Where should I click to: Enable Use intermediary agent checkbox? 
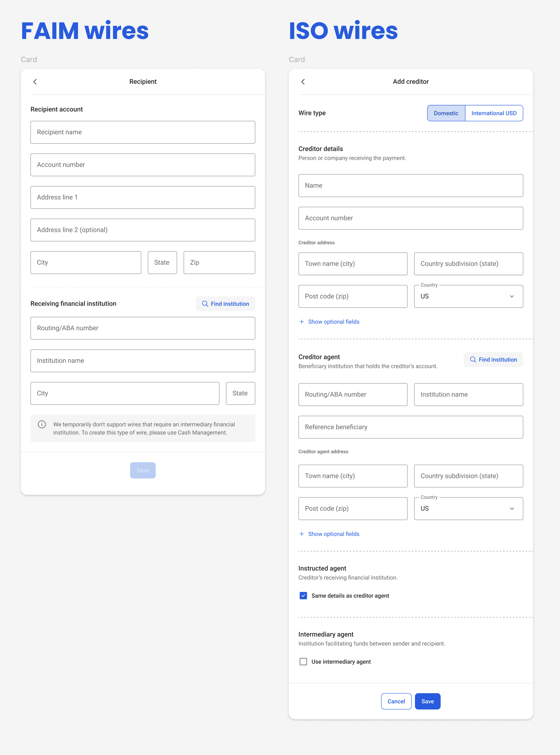coord(303,661)
